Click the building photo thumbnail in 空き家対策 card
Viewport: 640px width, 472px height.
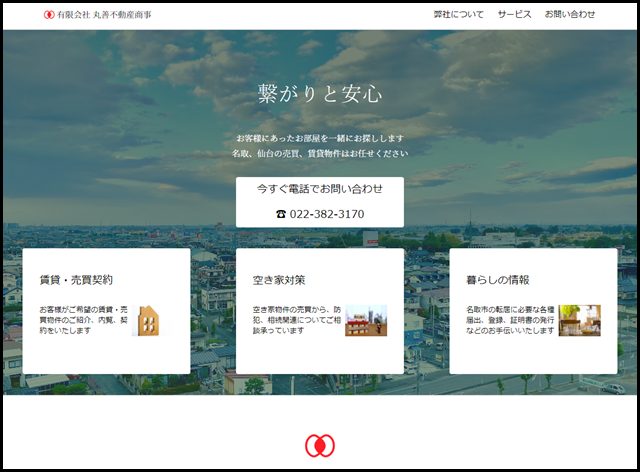coord(366,321)
